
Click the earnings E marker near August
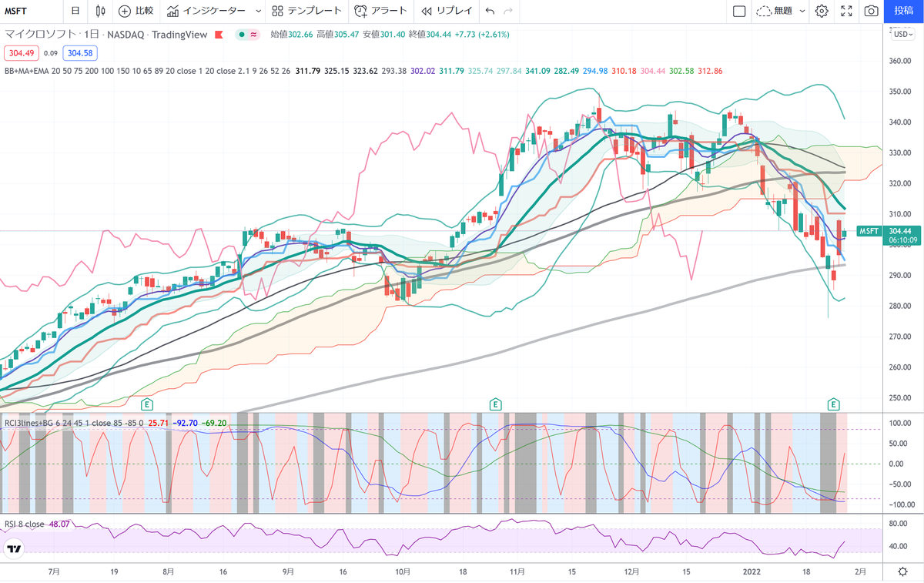tap(147, 404)
